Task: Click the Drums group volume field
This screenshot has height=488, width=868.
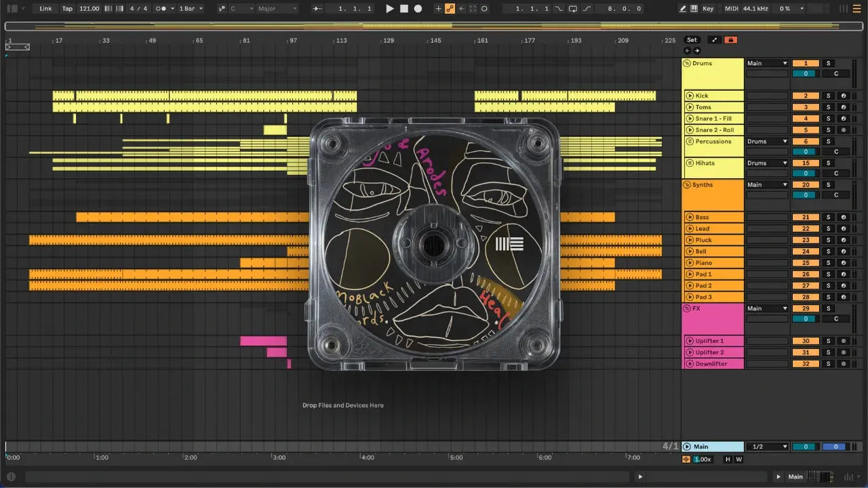Action: coord(806,74)
